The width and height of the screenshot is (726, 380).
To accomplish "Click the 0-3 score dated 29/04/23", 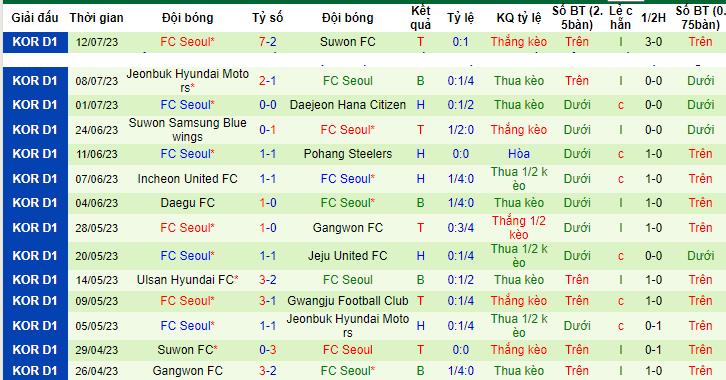I will click(x=268, y=350).
